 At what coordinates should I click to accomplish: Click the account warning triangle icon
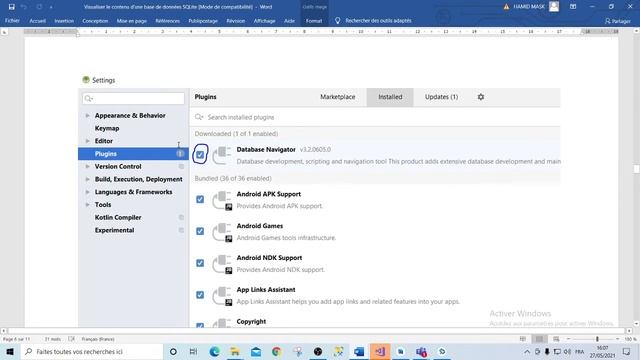pos(506,7)
